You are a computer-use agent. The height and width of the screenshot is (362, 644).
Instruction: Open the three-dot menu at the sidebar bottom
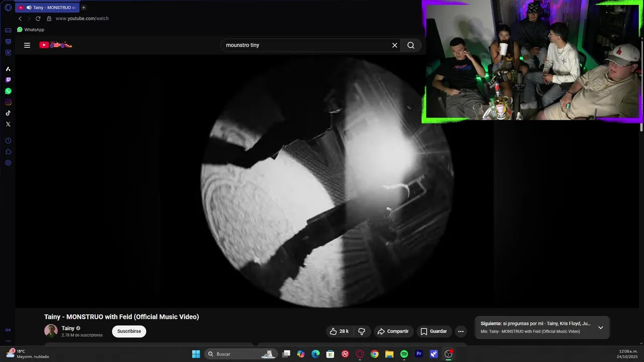[8, 341]
